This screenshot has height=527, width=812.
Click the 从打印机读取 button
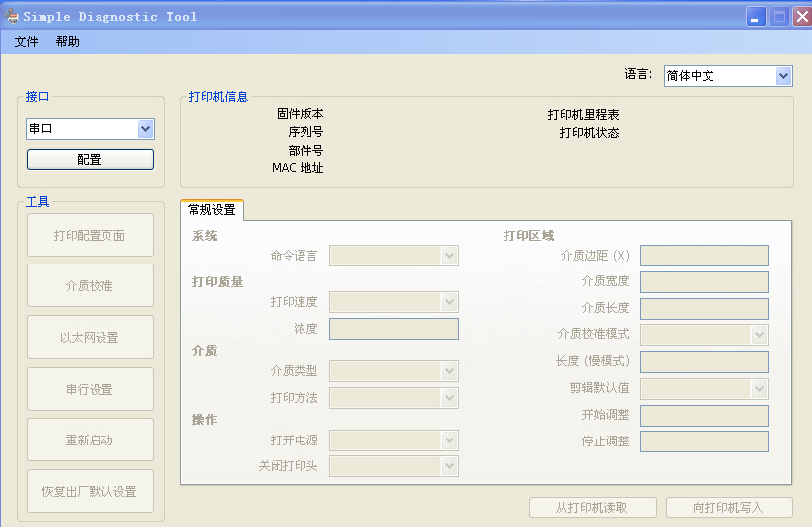(x=592, y=508)
